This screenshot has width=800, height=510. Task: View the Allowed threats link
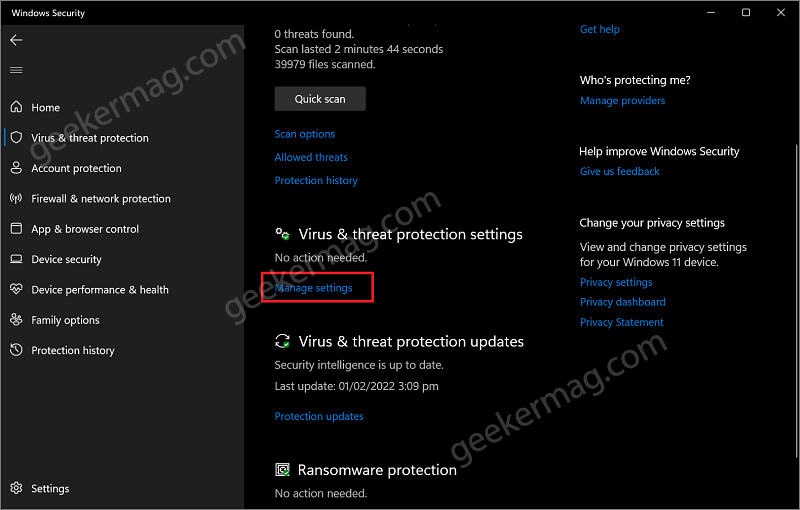311,157
